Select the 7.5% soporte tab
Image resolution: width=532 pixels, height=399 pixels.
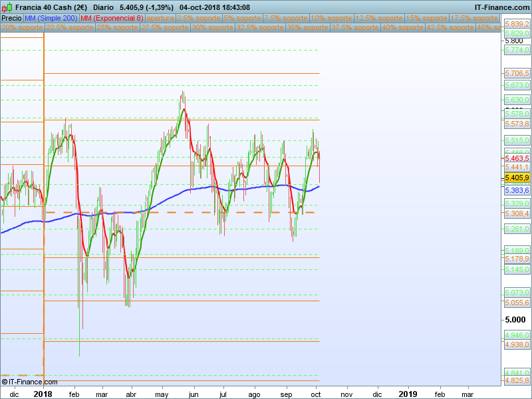click(286, 18)
